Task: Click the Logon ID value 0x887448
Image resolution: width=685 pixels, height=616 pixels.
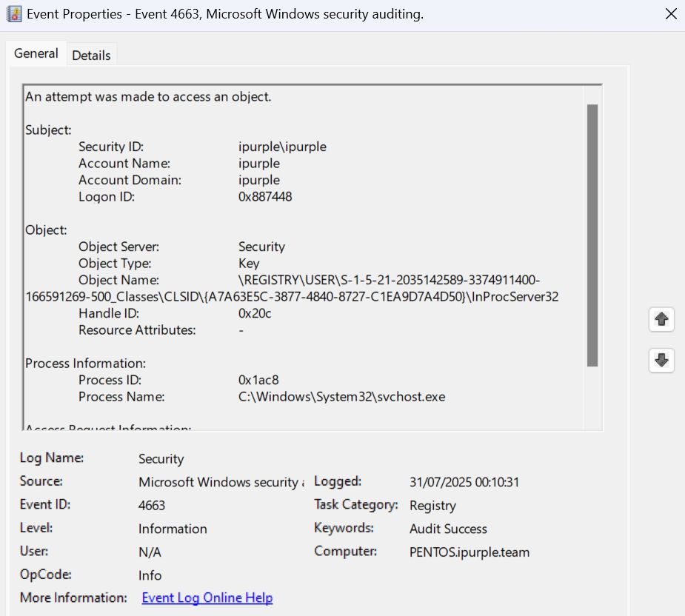Action: click(x=264, y=196)
